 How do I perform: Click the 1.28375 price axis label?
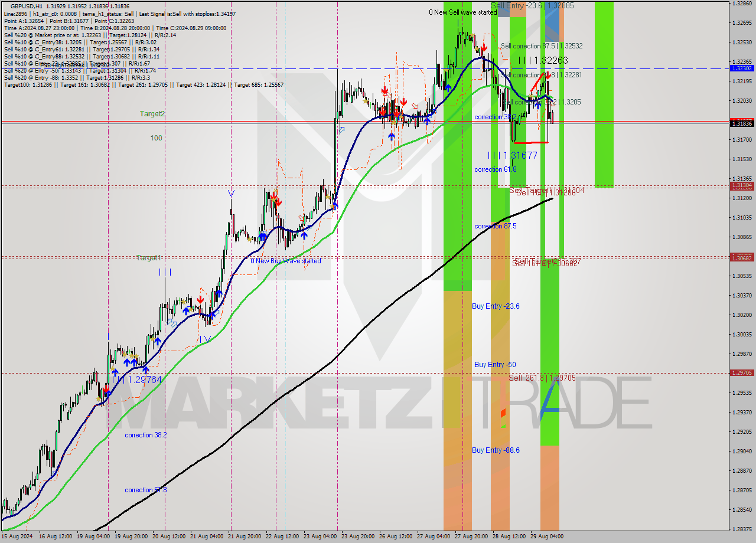742,529
